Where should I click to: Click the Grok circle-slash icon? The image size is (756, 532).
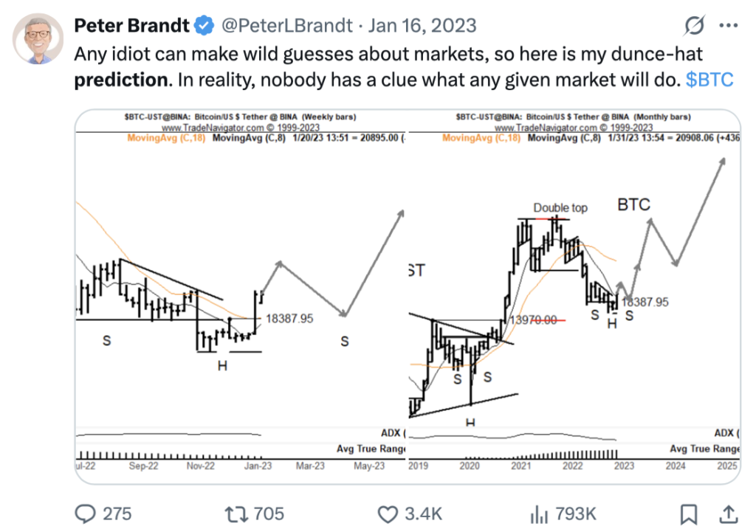pyautogui.click(x=695, y=27)
